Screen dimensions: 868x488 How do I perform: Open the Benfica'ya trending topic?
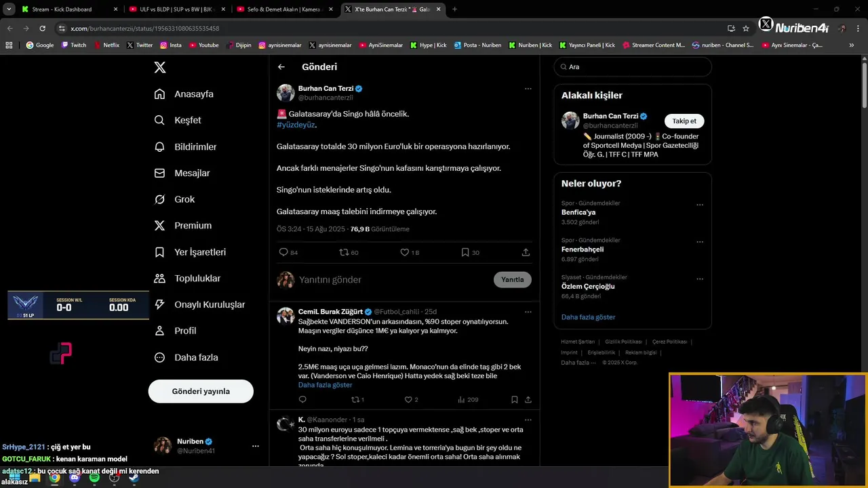pyautogui.click(x=578, y=212)
